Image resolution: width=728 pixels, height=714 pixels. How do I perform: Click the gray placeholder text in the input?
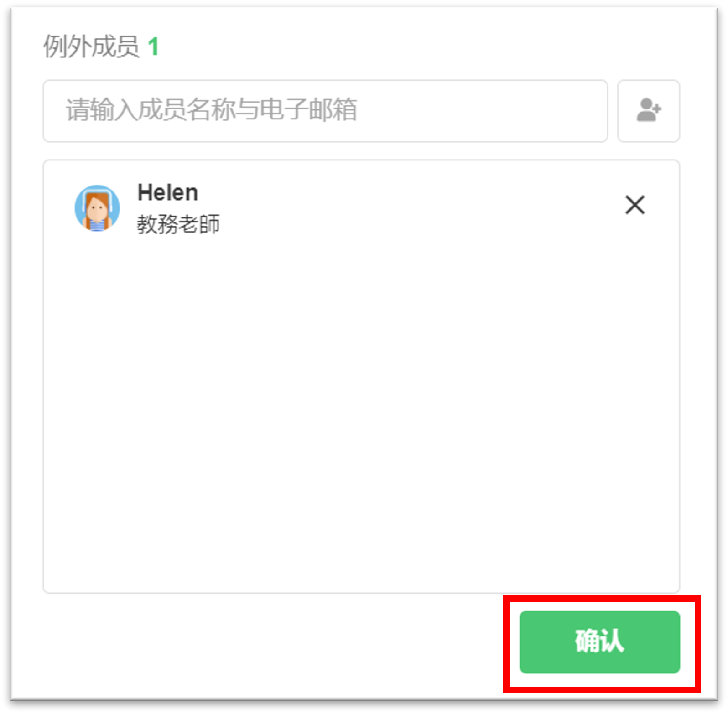click(x=211, y=110)
